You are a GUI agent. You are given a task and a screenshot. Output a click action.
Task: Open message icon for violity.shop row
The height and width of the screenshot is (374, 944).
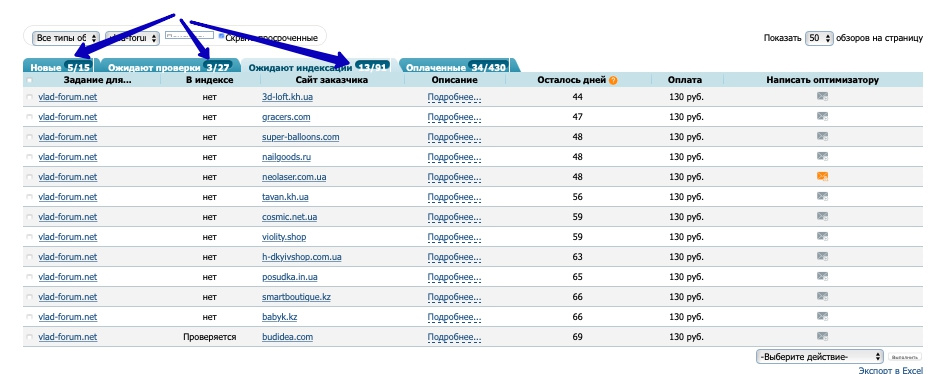coord(822,237)
